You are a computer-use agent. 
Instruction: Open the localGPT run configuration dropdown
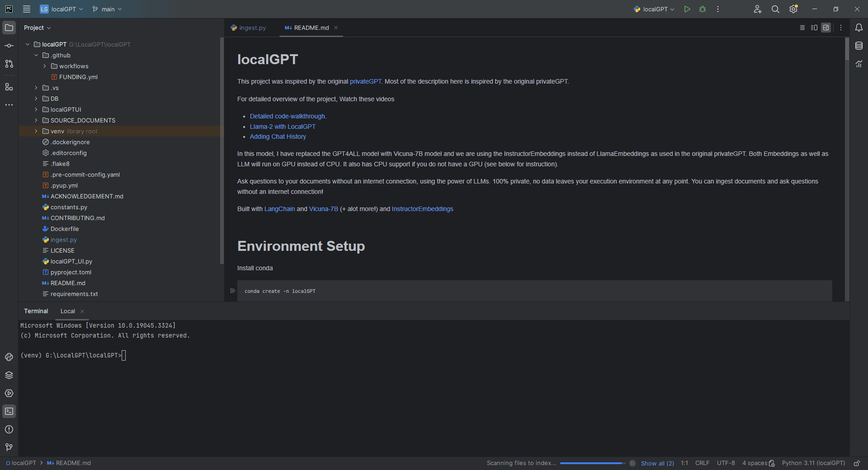coord(654,9)
